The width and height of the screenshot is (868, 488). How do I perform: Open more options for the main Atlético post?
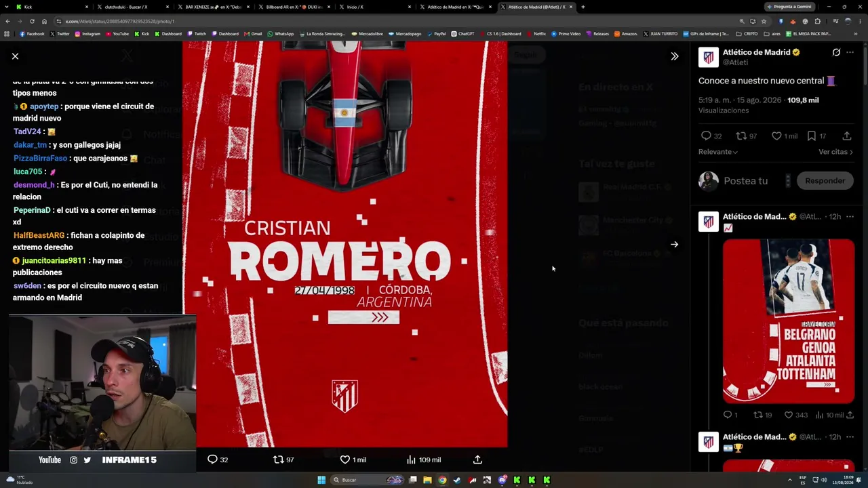(x=850, y=52)
